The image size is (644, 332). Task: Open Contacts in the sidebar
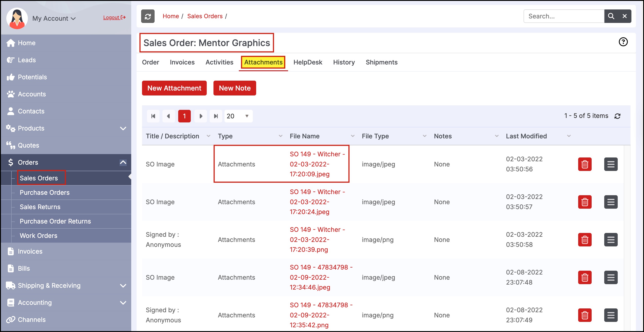pyautogui.click(x=66, y=111)
